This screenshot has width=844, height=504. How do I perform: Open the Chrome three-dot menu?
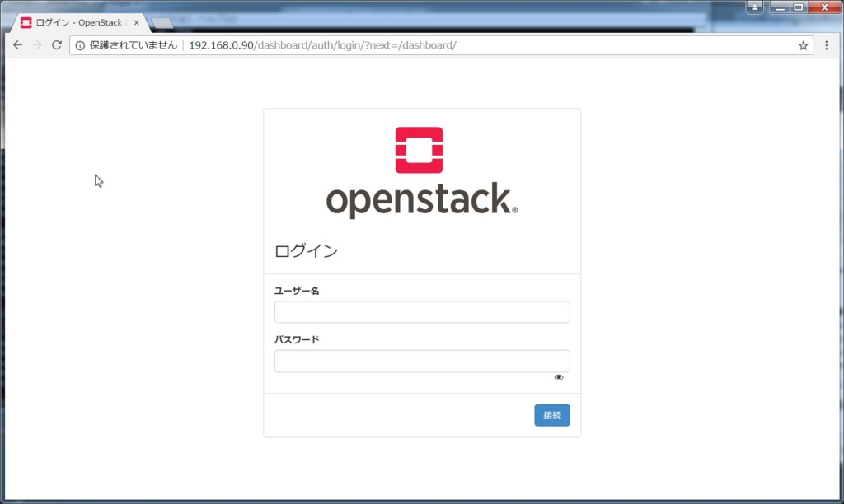click(827, 46)
